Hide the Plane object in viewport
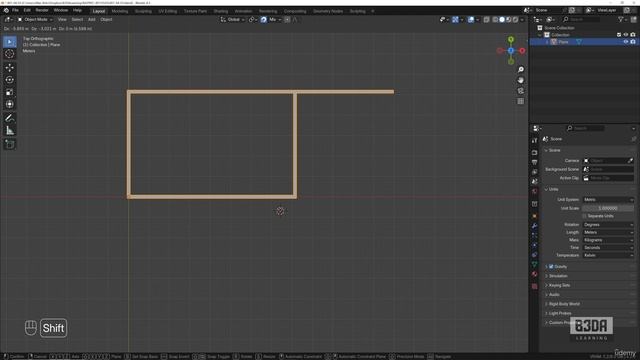This screenshot has height=360, width=640. pos(626,42)
